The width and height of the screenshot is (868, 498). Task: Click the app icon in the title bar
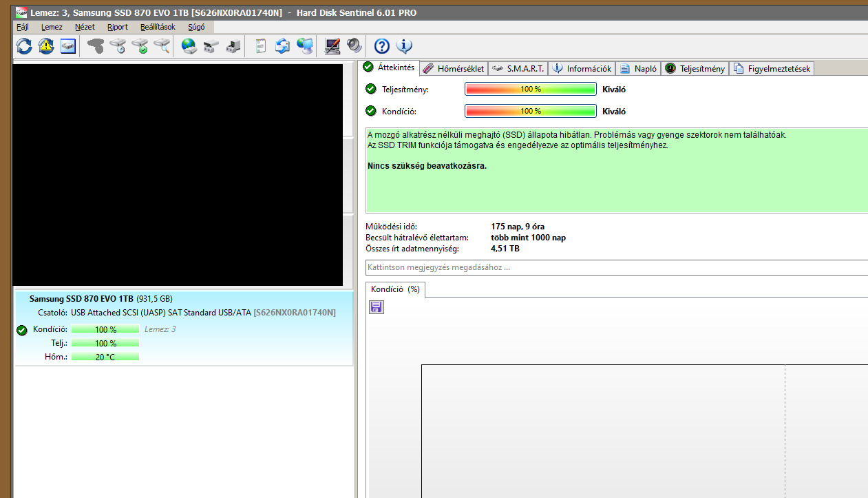(x=22, y=12)
